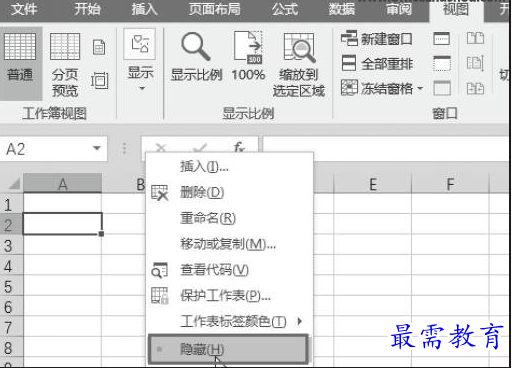Switch to the Home (开始) tab

click(87, 9)
